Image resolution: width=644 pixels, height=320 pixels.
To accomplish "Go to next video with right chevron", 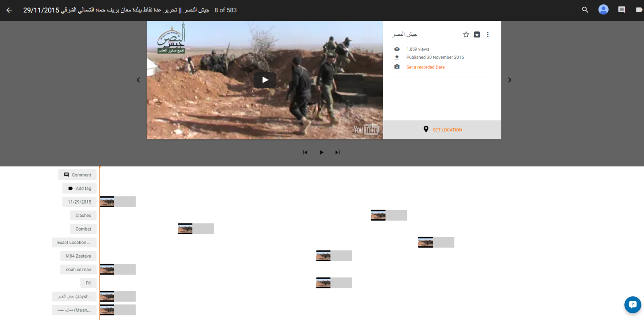I will 510,80.
